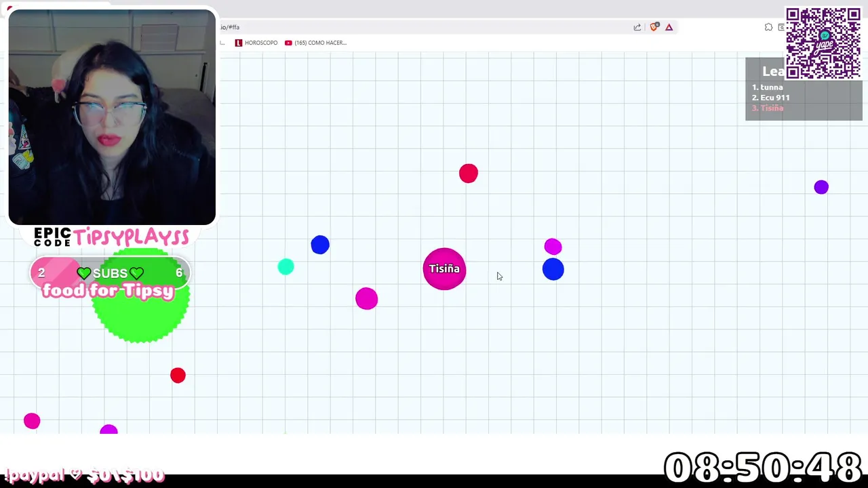Click the TIPSYPLAYSS epic code text
868x488 pixels.
point(131,237)
